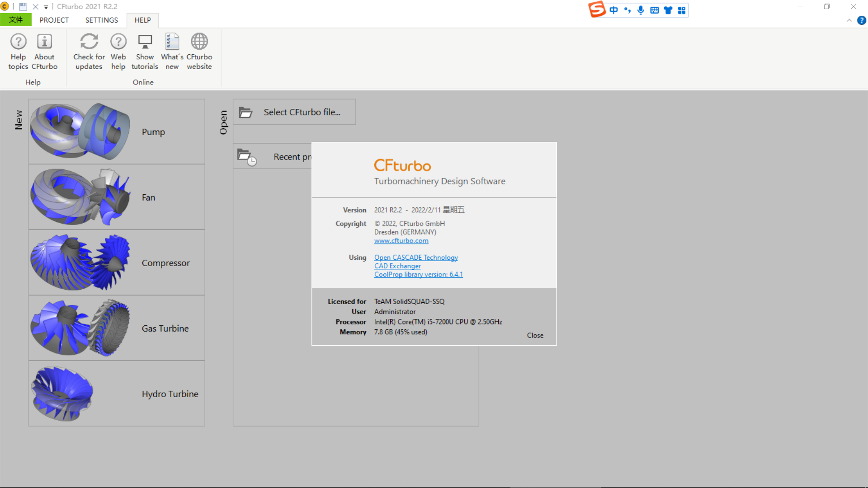Create new Hydro Turbine project
This screenshot has height=488, width=868.
click(117, 394)
